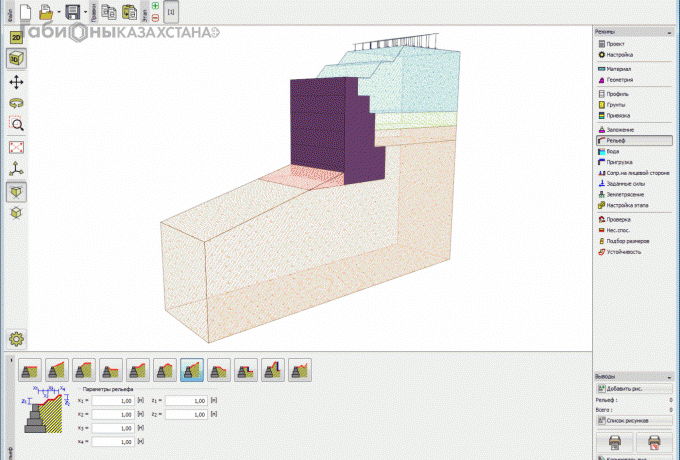Screen dimensions: 680x460
Task: Activate the zoom region magnifier tool
Action: coord(17,124)
